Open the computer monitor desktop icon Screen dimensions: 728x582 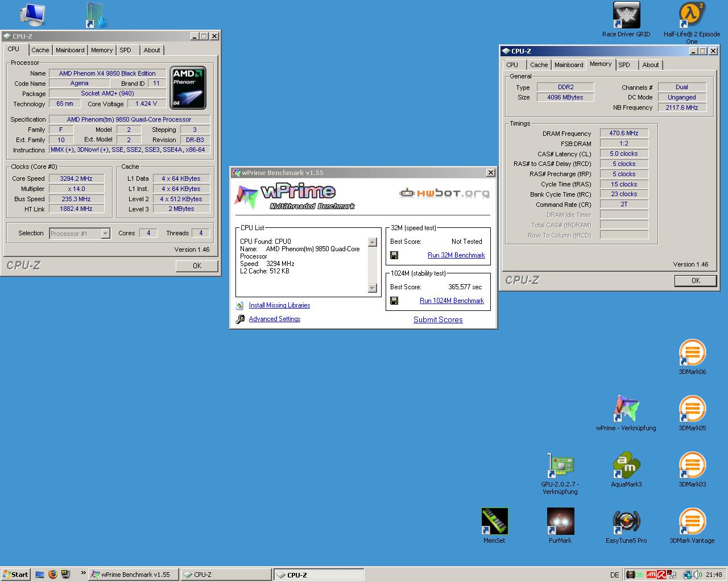(x=32, y=15)
